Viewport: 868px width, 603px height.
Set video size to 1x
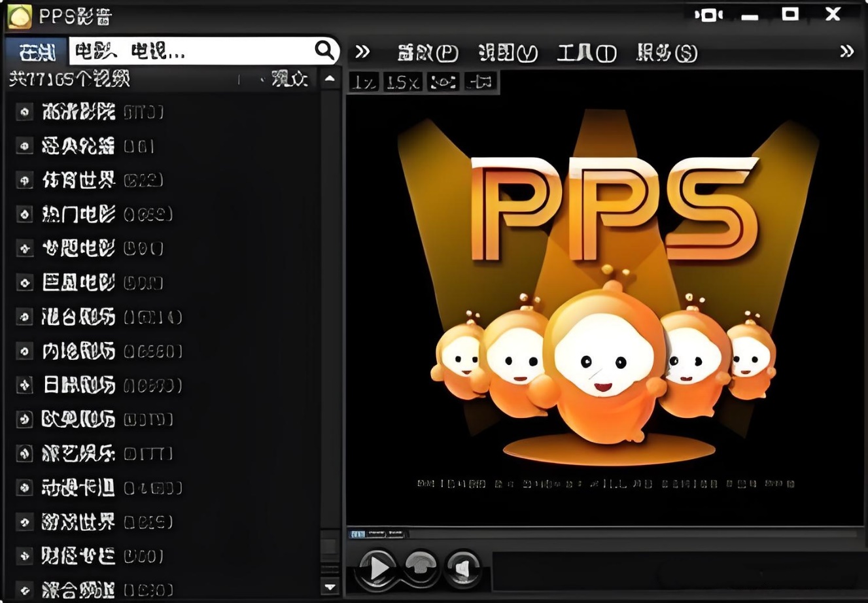click(x=364, y=82)
